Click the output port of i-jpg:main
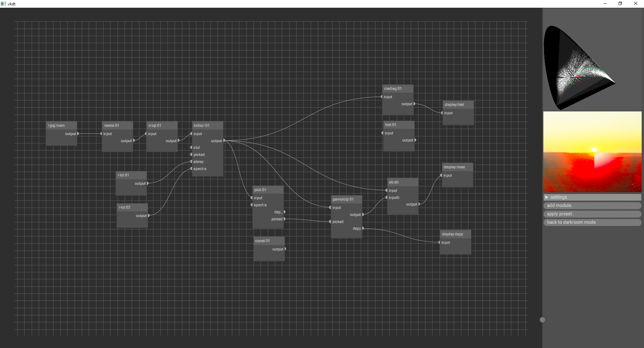This screenshot has width=644, height=348. click(78, 134)
